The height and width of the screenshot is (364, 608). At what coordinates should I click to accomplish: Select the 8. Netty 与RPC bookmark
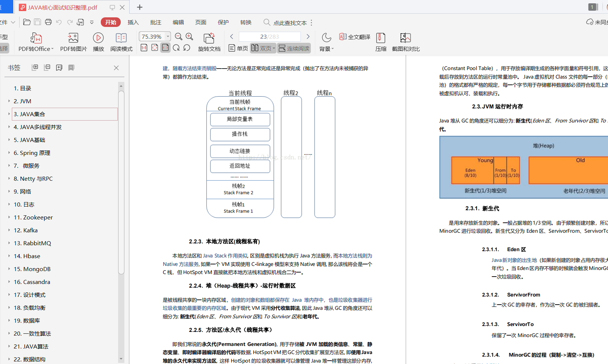[x=33, y=178]
